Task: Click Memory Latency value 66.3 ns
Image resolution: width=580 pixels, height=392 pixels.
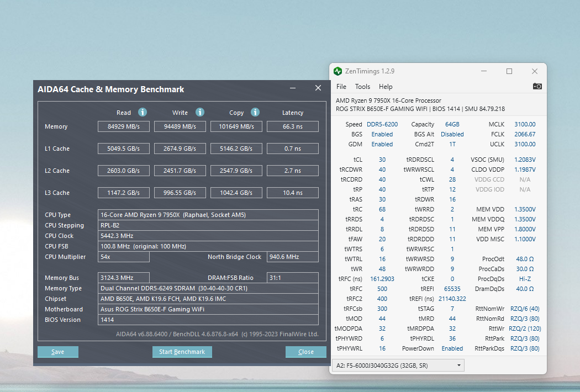Action: click(x=293, y=126)
